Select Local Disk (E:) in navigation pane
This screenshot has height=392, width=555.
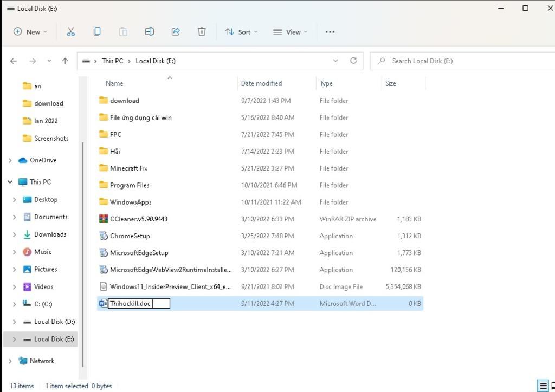[x=41, y=339]
